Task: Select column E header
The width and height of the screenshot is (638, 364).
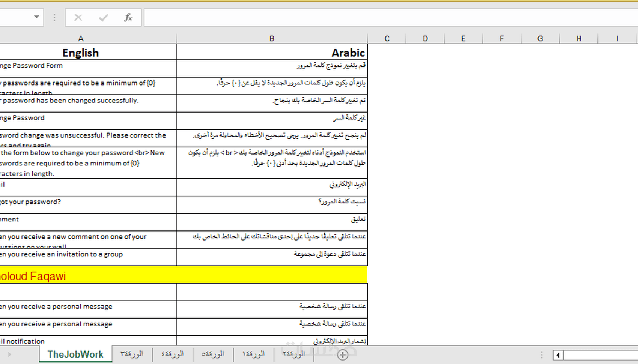Action: [x=463, y=39]
